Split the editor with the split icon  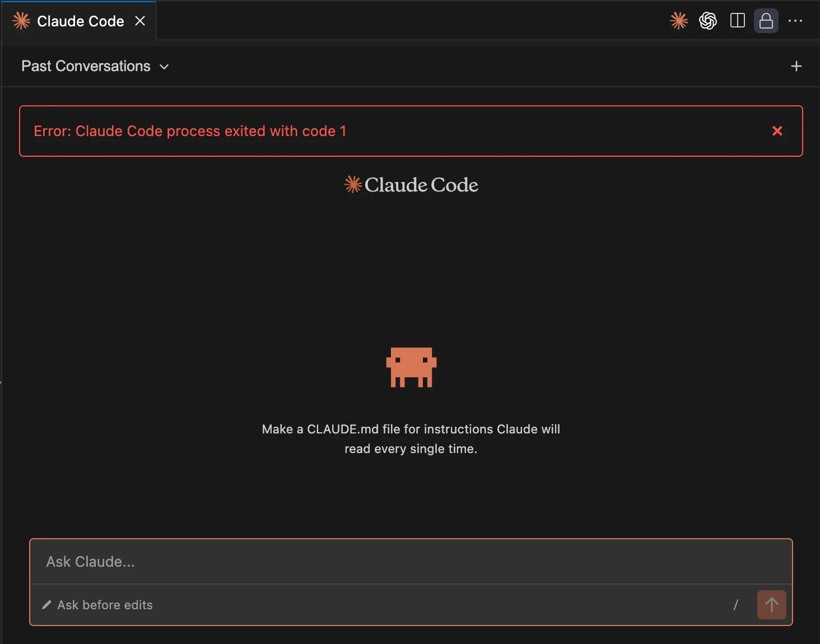(738, 21)
